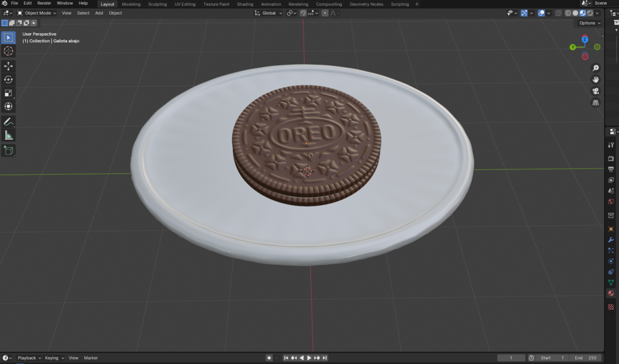The width and height of the screenshot is (619, 364).
Task: Click the End frame field showing 250
Action: pyautogui.click(x=585, y=357)
